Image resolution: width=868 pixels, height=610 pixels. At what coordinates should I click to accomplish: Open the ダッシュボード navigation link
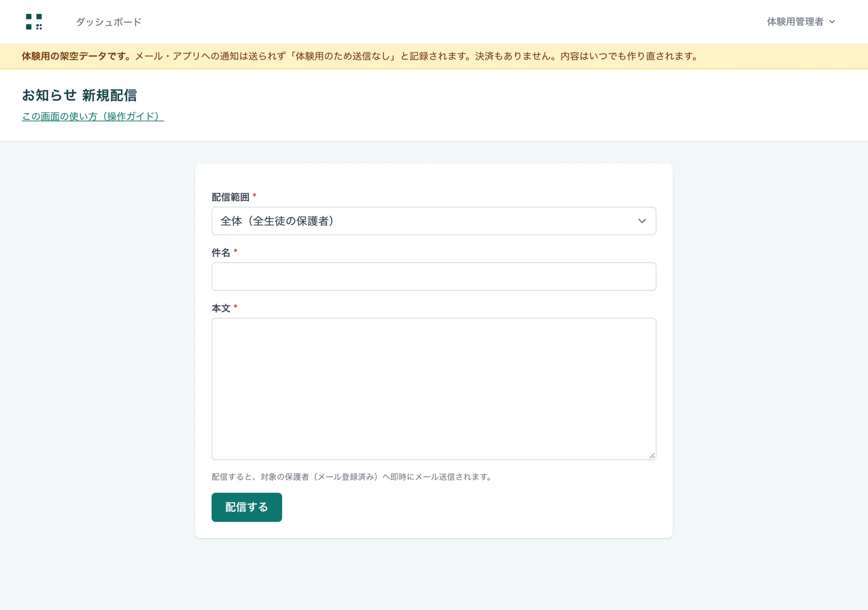(108, 22)
